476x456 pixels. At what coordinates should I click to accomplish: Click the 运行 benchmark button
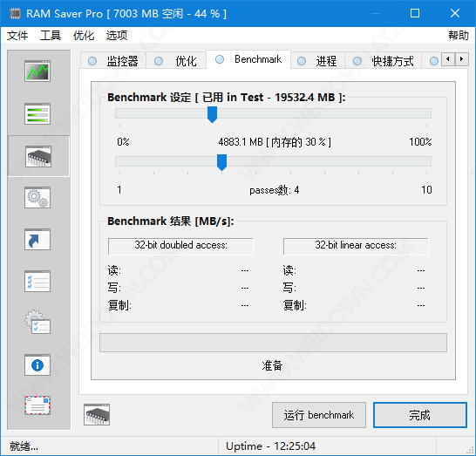tap(319, 415)
